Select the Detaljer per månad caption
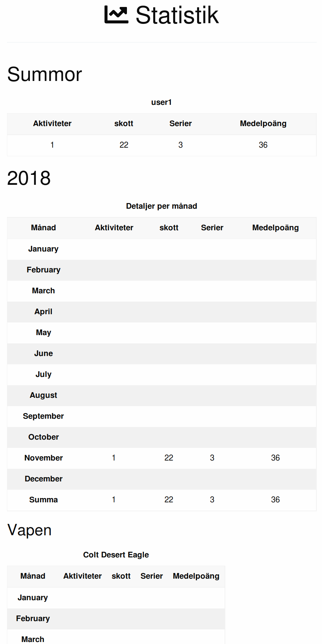Screen dimensions: 322x644 [161, 206]
